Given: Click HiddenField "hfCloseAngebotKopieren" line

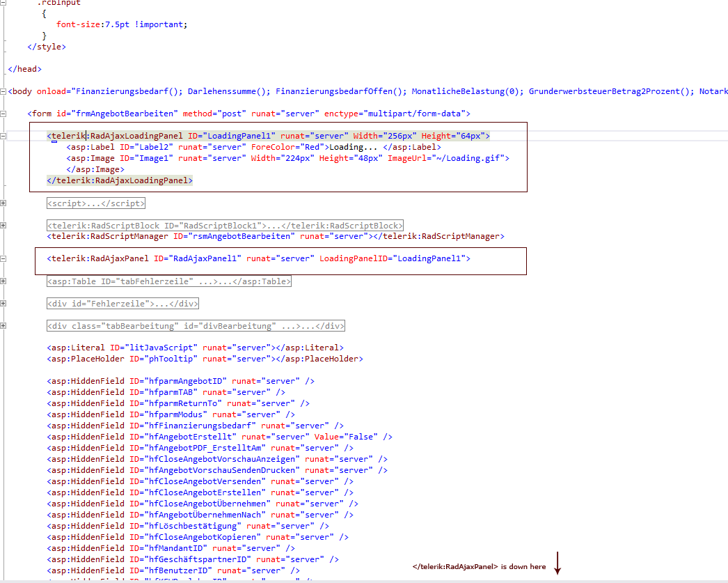Looking at the screenshot, I should (x=198, y=538).
